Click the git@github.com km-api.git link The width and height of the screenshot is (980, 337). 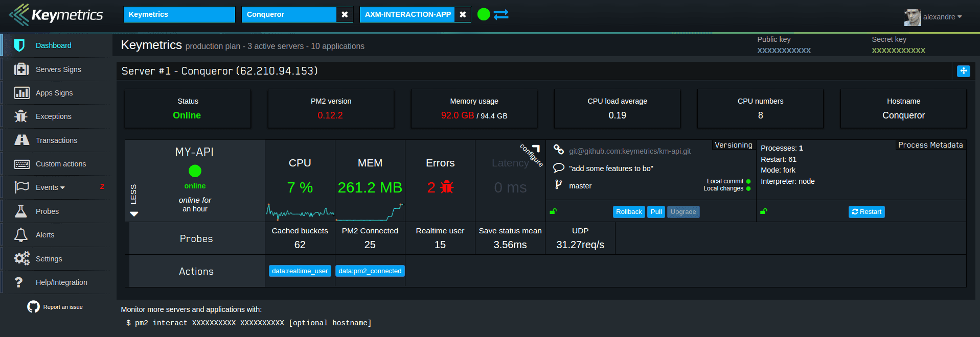pyautogui.click(x=630, y=151)
